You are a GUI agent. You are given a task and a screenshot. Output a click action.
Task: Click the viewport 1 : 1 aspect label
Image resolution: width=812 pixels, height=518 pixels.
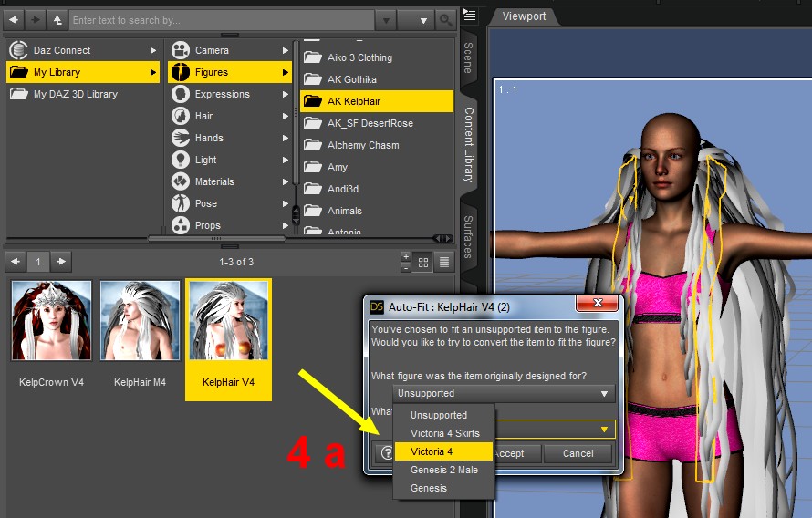click(x=507, y=89)
